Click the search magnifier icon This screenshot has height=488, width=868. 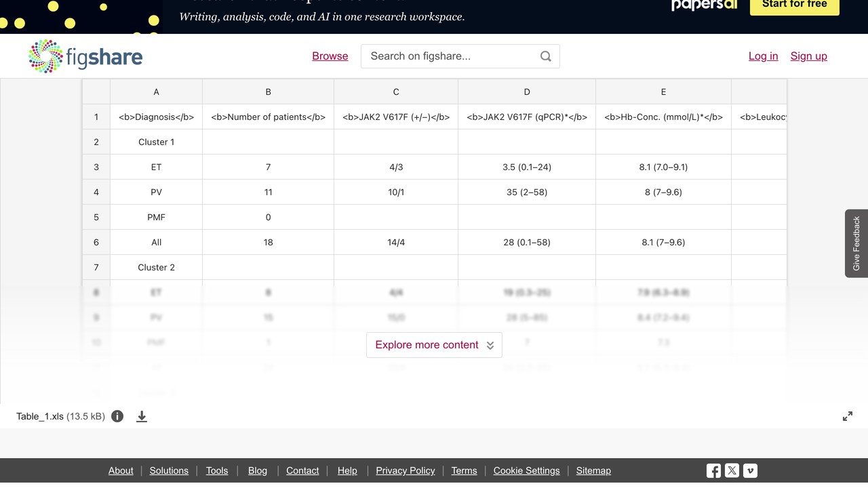point(546,56)
